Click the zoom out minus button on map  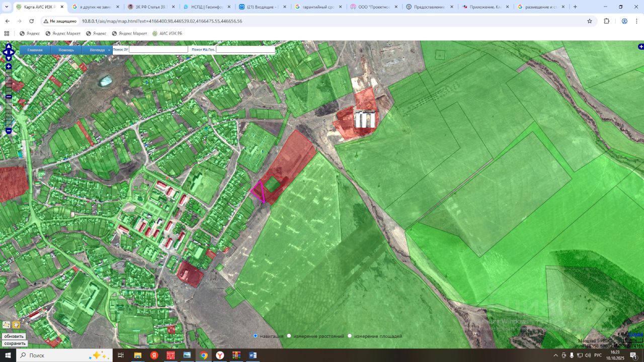[9, 131]
